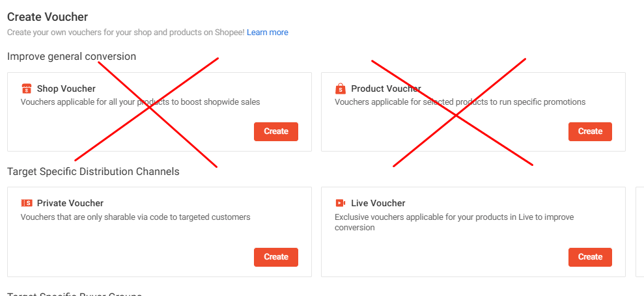Viewport: 644px width, 296px height.
Task: Click Target Specific Distribution Channels heading
Action: point(93,171)
